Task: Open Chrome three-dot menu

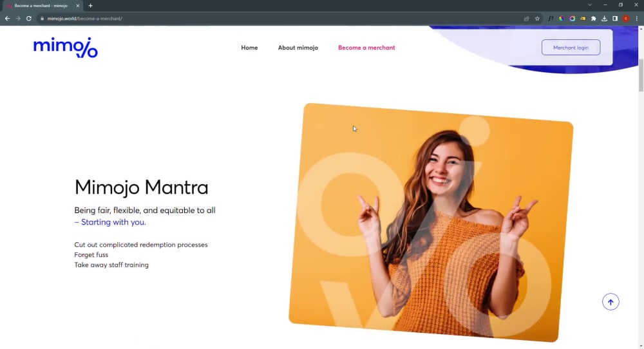Action: tap(637, 19)
